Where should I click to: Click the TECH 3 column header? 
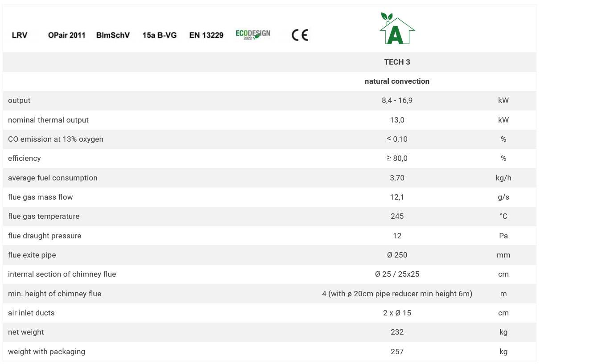coord(397,62)
